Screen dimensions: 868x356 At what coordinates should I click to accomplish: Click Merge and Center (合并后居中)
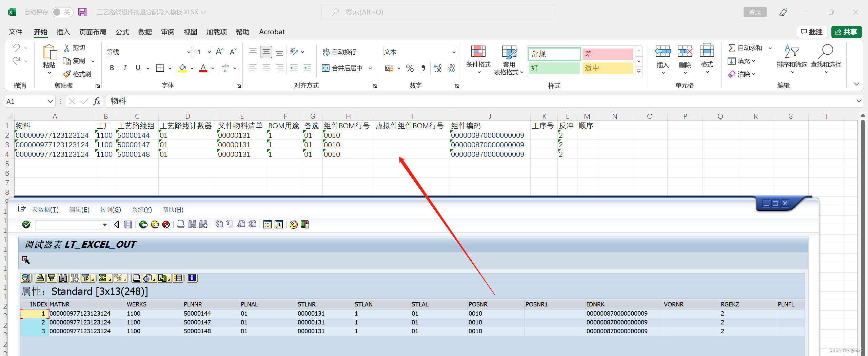tap(342, 68)
